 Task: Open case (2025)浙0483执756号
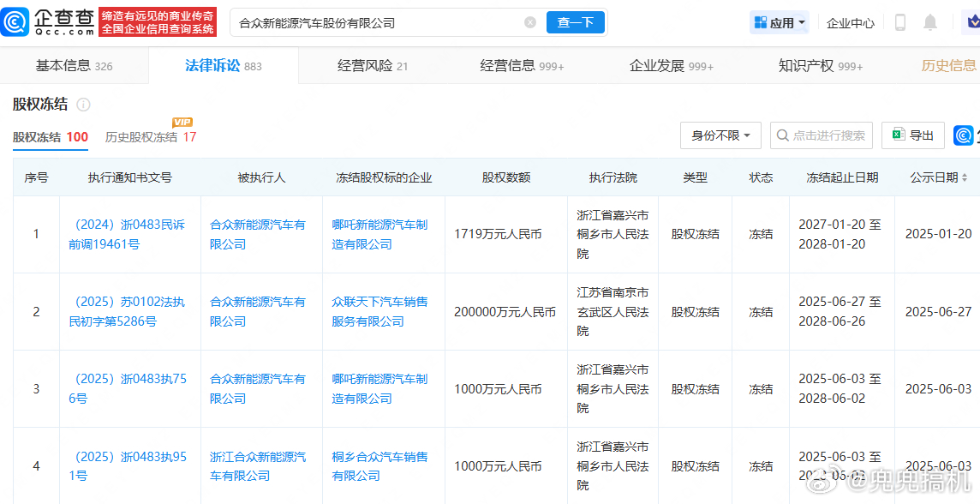[127, 388]
